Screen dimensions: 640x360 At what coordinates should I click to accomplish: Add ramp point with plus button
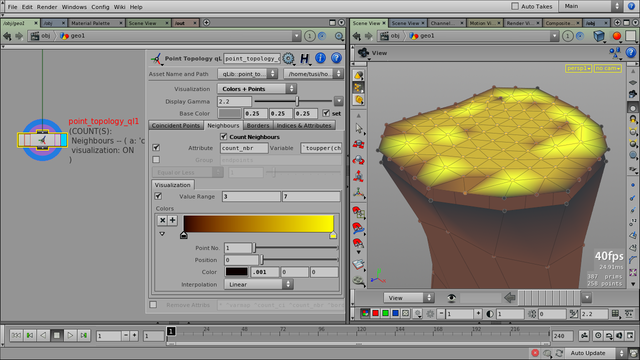[x=173, y=220]
